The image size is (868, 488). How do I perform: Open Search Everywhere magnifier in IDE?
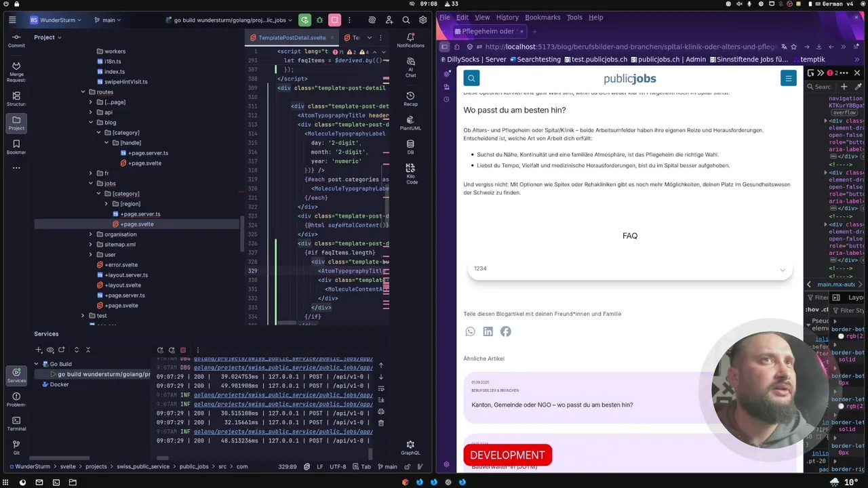pos(406,20)
